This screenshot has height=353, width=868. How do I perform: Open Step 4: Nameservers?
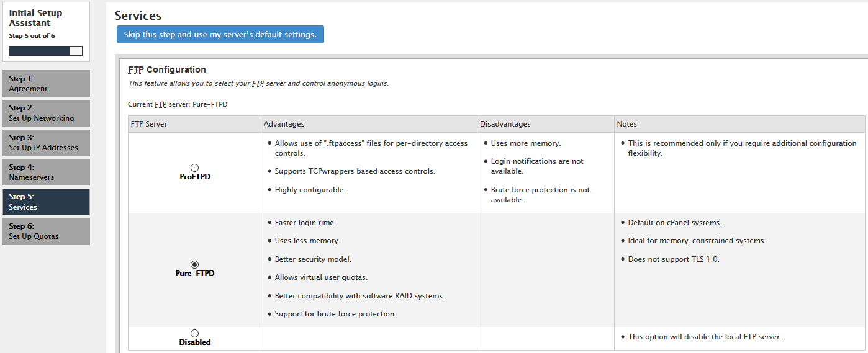[x=46, y=172]
